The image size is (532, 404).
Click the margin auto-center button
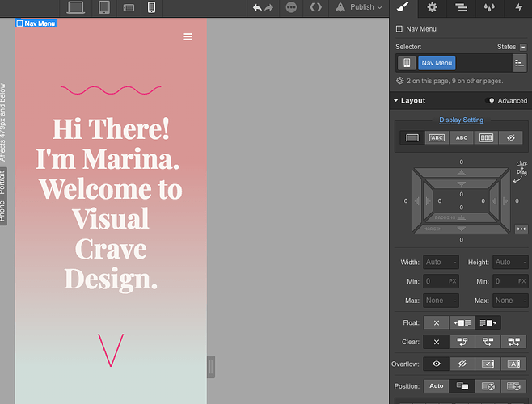tap(521, 229)
